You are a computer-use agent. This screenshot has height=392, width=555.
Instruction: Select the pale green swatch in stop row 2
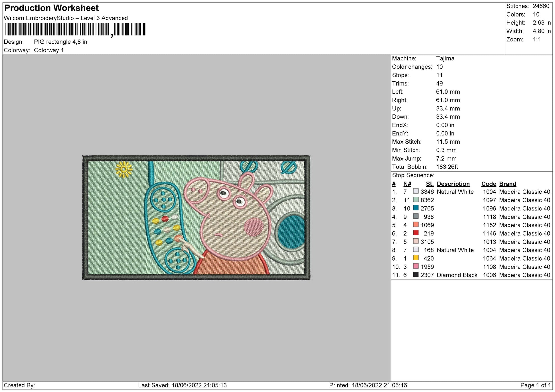[x=416, y=200]
